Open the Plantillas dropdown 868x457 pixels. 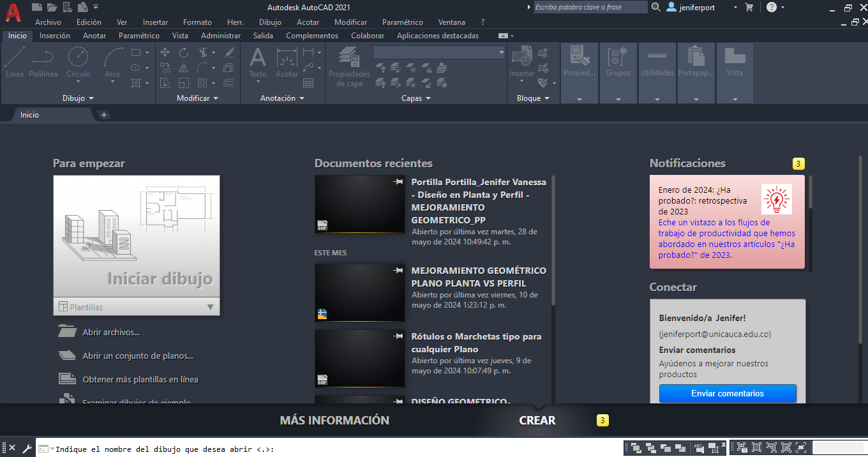(x=136, y=307)
